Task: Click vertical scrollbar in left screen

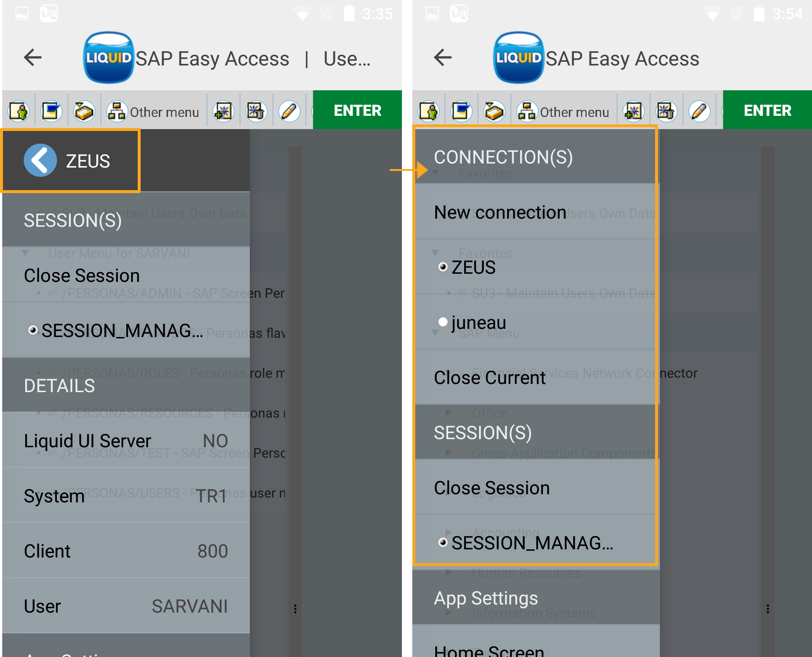Action: click(x=295, y=401)
